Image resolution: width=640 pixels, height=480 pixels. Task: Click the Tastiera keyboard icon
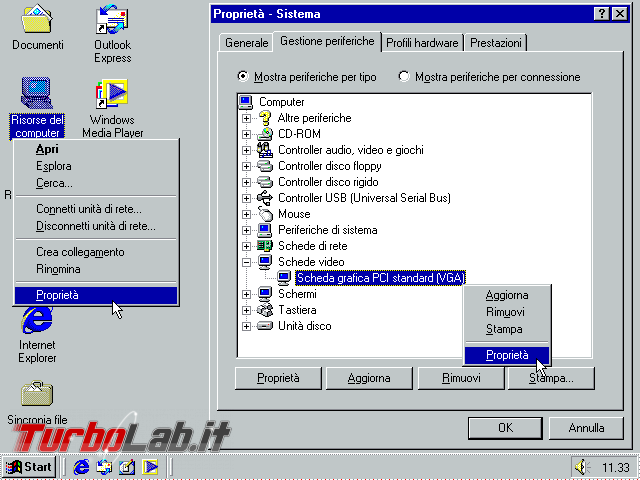265,310
